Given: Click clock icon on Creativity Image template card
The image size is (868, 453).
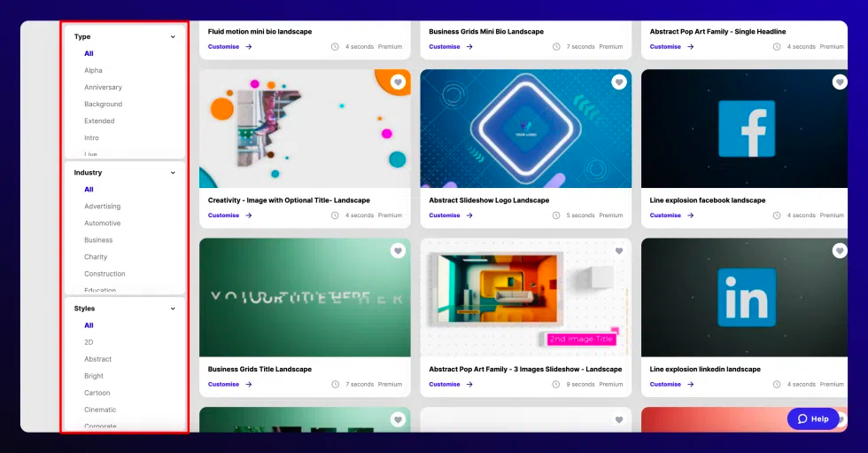Looking at the screenshot, I should point(335,215).
